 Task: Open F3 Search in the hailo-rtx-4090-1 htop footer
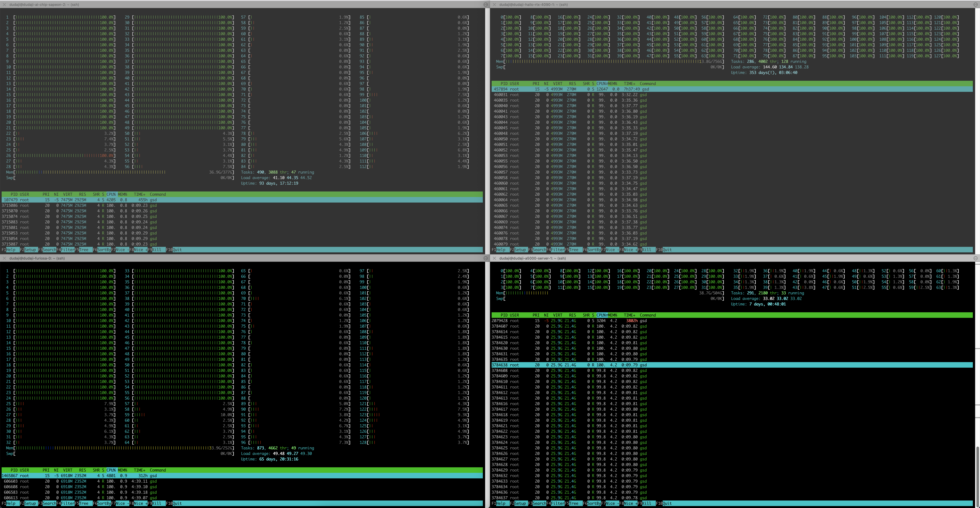(537, 250)
